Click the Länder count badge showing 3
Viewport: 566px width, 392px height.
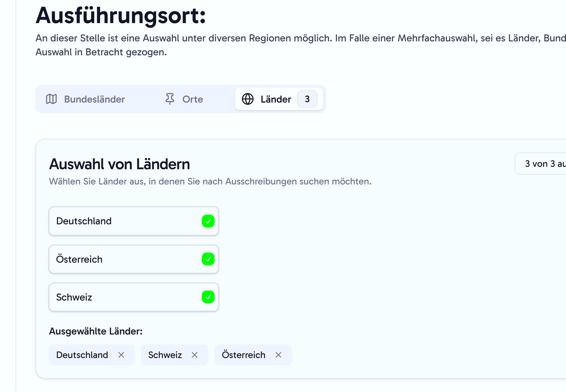(307, 99)
